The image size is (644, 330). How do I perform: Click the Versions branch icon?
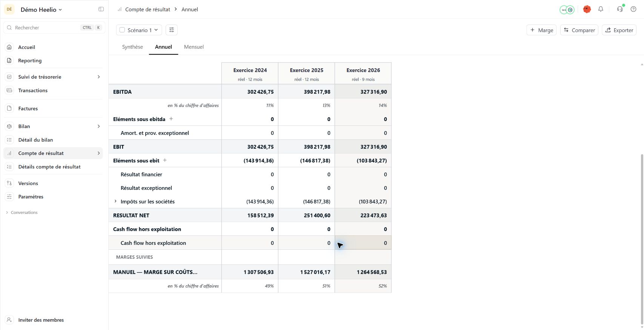(x=9, y=183)
